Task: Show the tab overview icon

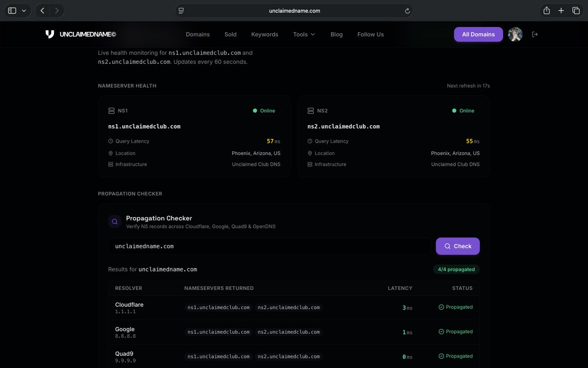Action: coord(576,10)
